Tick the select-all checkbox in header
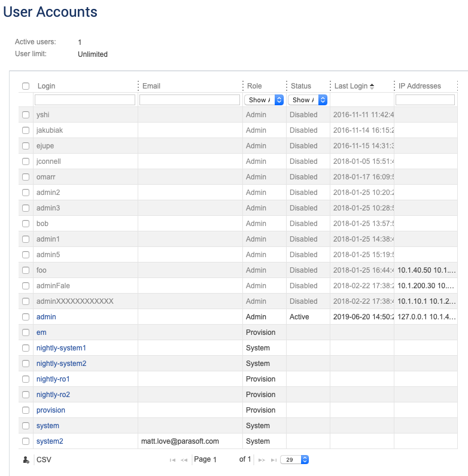 click(x=26, y=86)
